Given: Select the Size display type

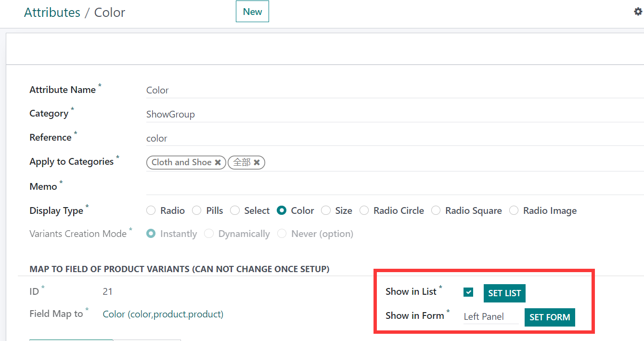Looking at the screenshot, I should pos(326,210).
